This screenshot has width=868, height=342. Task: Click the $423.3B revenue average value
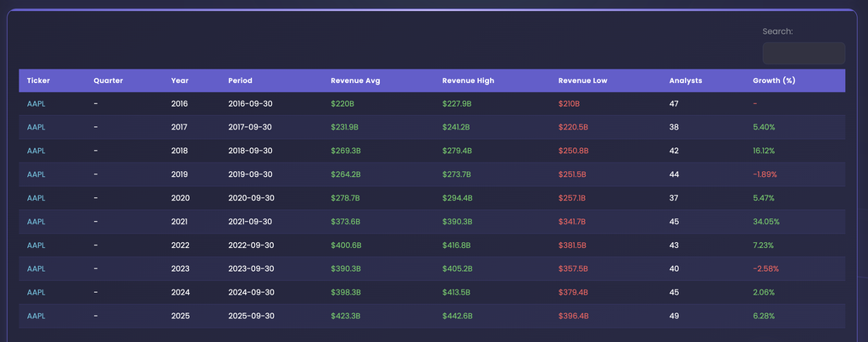[346, 316]
